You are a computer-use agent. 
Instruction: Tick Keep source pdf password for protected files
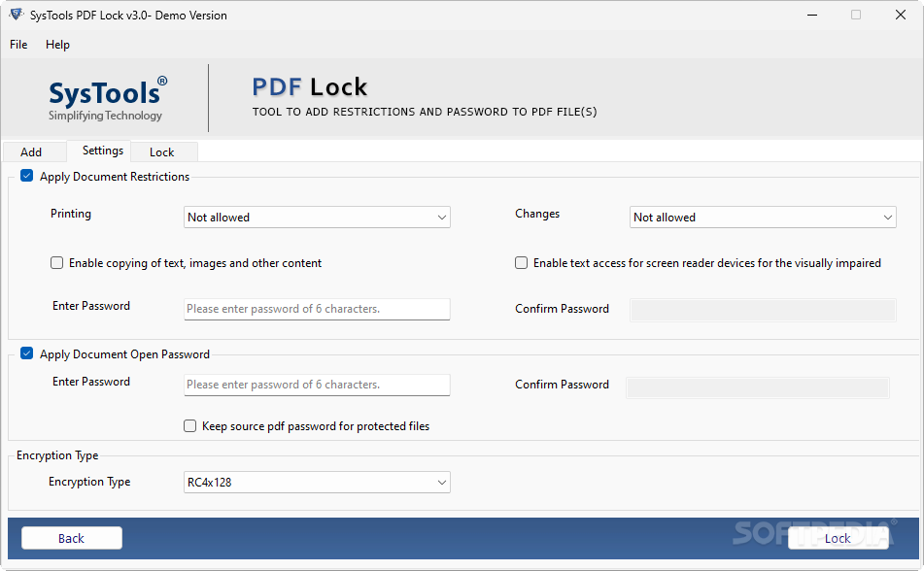point(189,426)
